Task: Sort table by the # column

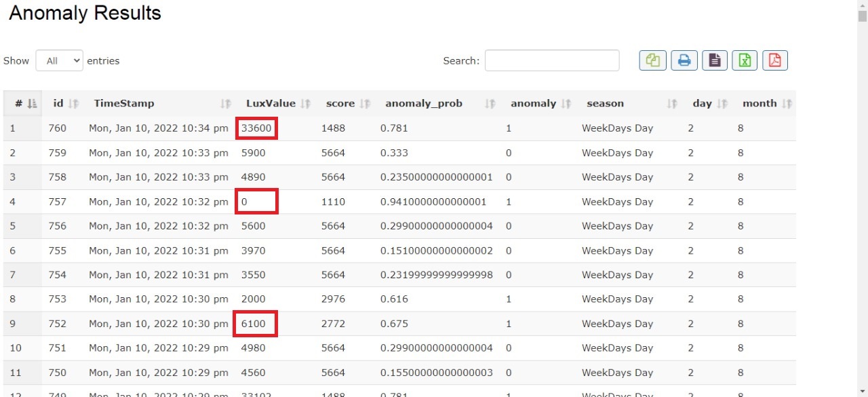Action: pos(22,104)
